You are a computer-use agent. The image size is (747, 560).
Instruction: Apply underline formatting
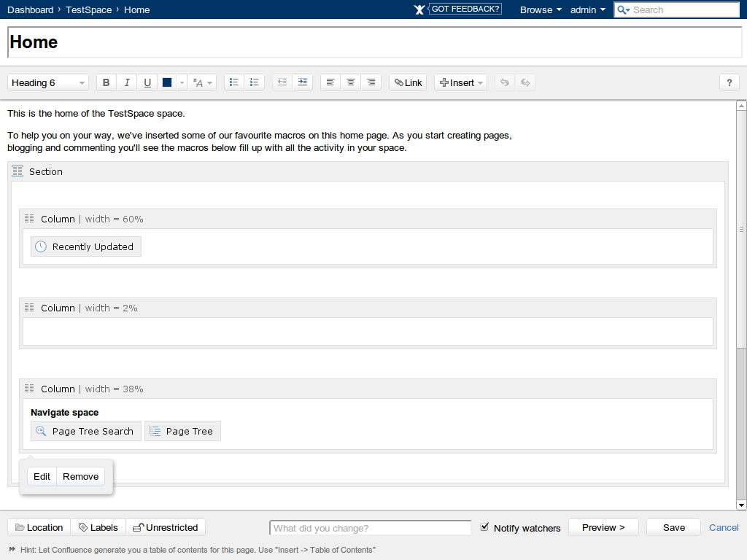[147, 82]
